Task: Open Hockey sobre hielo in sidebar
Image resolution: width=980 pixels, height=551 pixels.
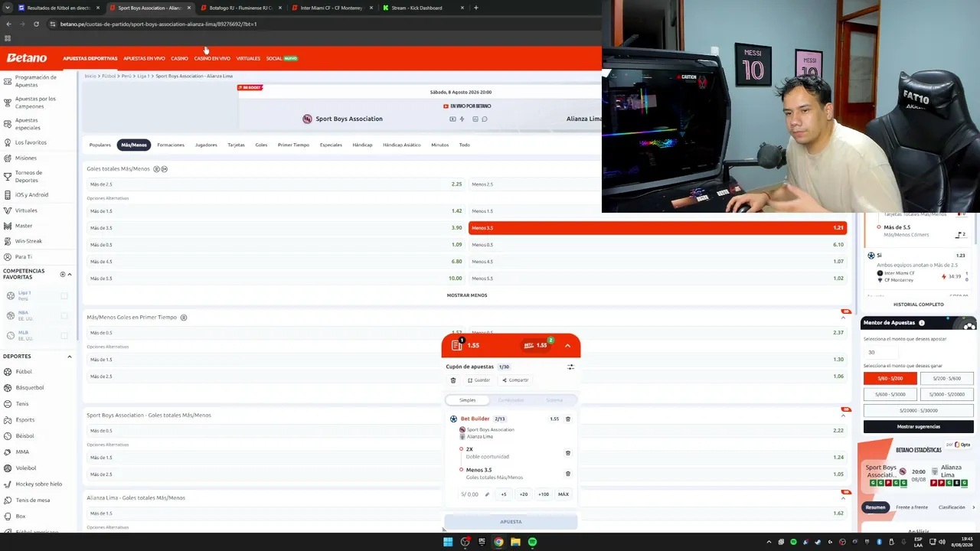Action: tap(38, 484)
